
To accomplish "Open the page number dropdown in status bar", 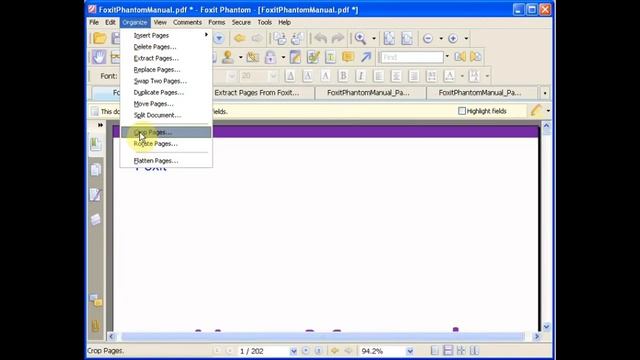I will [x=293, y=351].
